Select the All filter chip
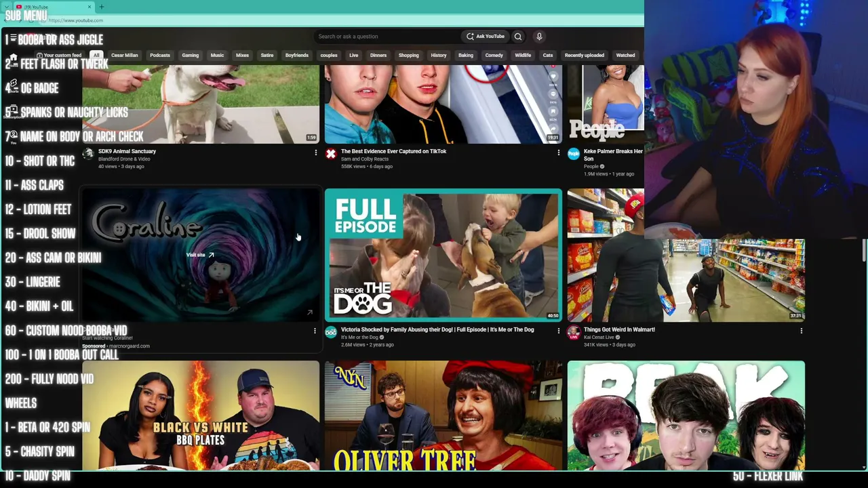This screenshot has width=868, height=488. pyautogui.click(x=96, y=56)
